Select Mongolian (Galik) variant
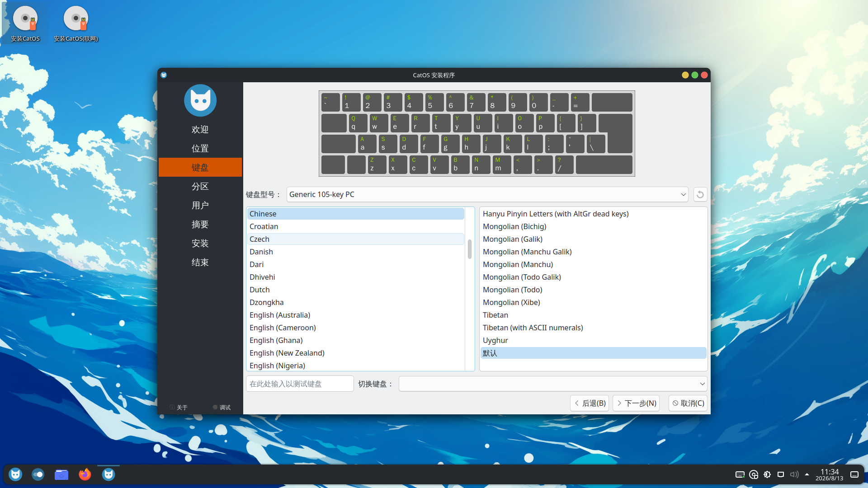This screenshot has height=488, width=868. pos(593,239)
